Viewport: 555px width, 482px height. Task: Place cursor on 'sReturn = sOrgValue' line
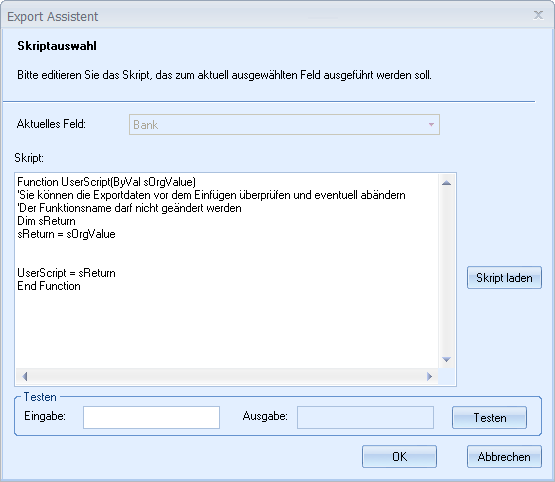click(66, 234)
